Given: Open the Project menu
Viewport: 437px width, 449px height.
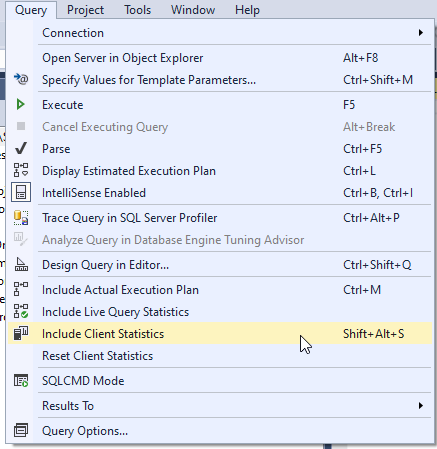Looking at the screenshot, I should 85,10.
